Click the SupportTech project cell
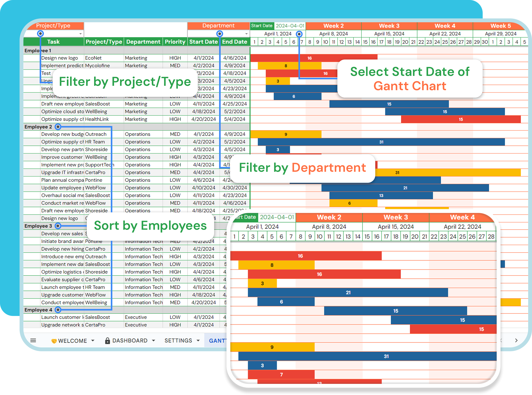The width and height of the screenshot is (532, 395). tap(104, 165)
